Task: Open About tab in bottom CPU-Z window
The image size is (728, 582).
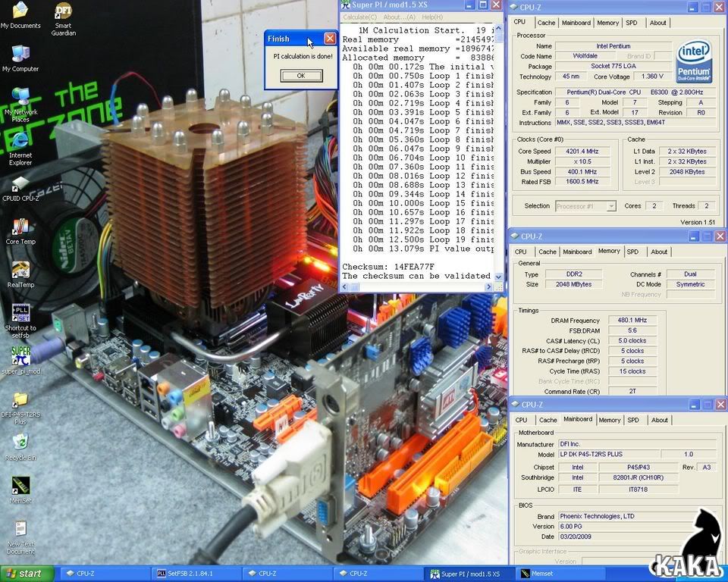Action: [x=660, y=420]
